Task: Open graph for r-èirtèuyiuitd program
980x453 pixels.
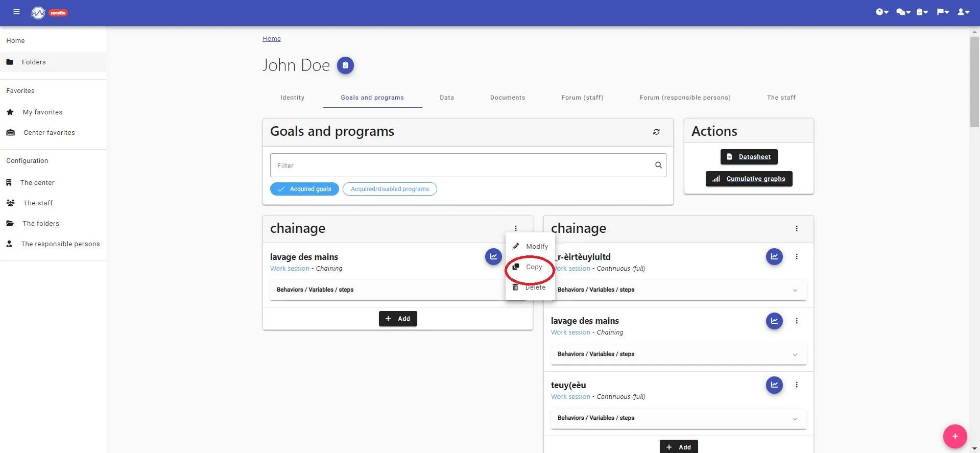Action: (774, 257)
